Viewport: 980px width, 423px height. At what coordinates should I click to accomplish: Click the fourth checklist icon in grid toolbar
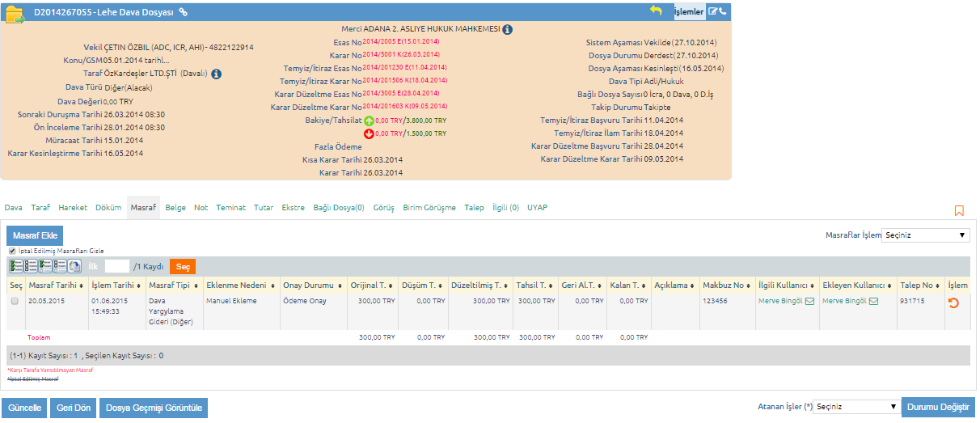pos(59,265)
